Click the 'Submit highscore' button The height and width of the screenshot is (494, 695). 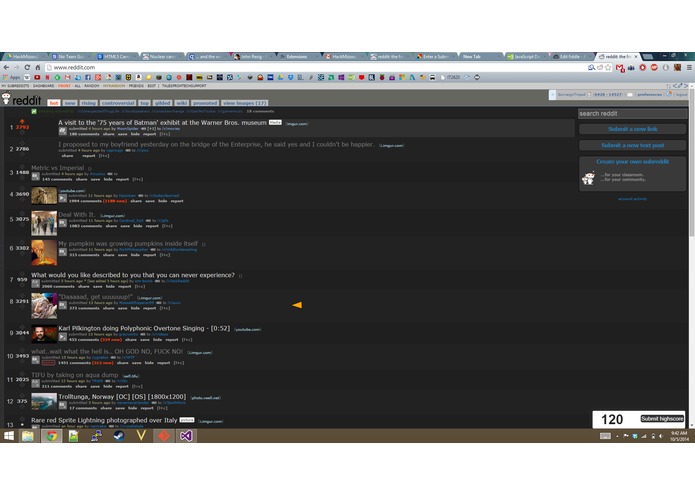click(x=662, y=419)
